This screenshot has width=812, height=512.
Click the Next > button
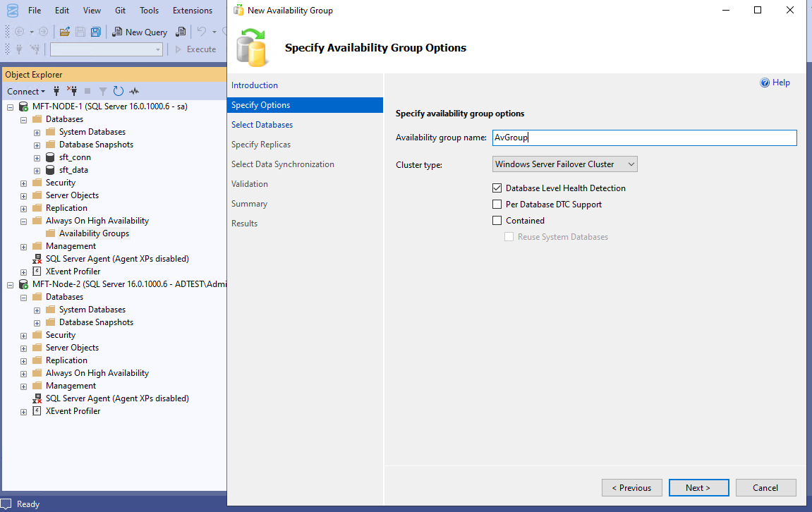coord(698,487)
